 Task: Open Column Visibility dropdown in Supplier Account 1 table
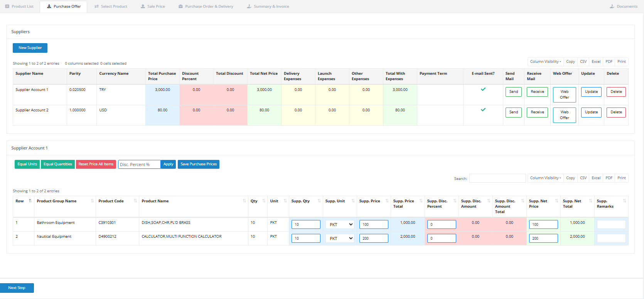(545, 178)
